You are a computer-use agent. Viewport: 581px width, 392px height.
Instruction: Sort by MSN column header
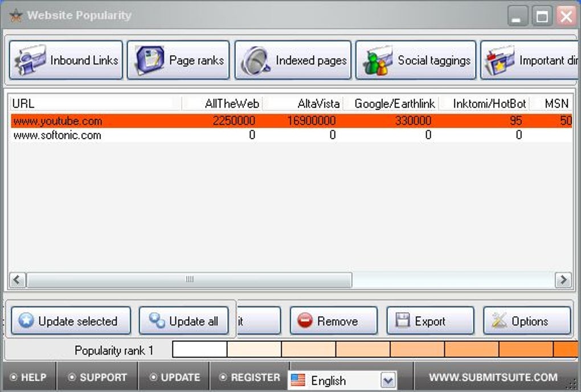tap(552, 103)
